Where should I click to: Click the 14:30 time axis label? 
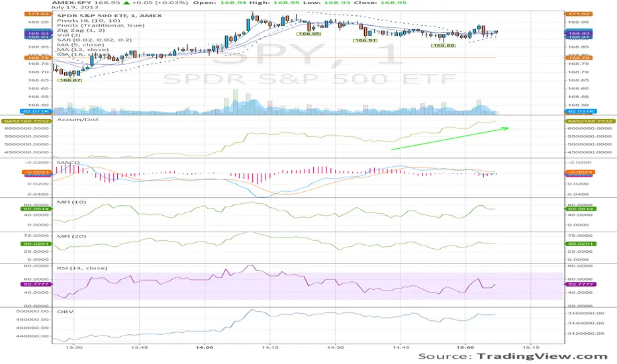(335, 347)
